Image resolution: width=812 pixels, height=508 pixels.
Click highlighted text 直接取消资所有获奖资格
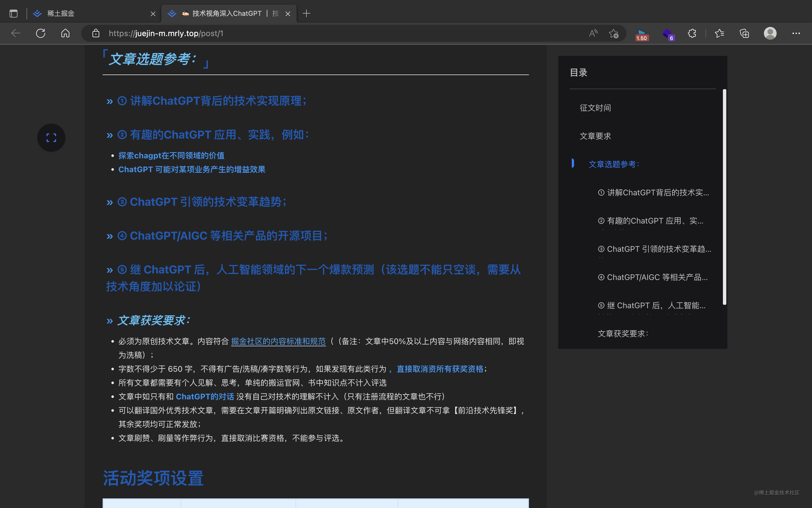click(x=440, y=369)
